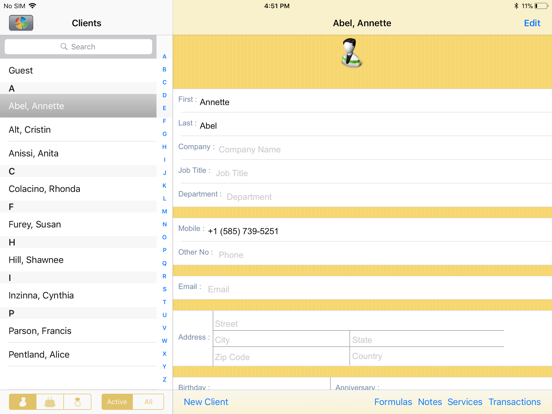Jump to index letter Z
Viewport: 552px width, 414px height.
pos(164,380)
